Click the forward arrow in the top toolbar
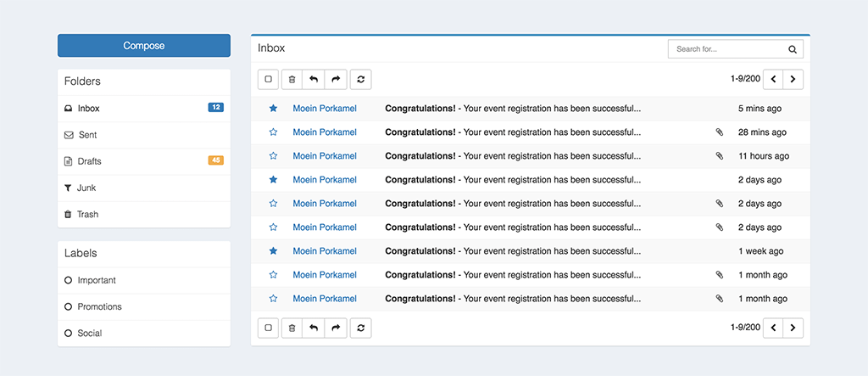Image resolution: width=868 pixels, height=376 pixels. pos(336,79)
